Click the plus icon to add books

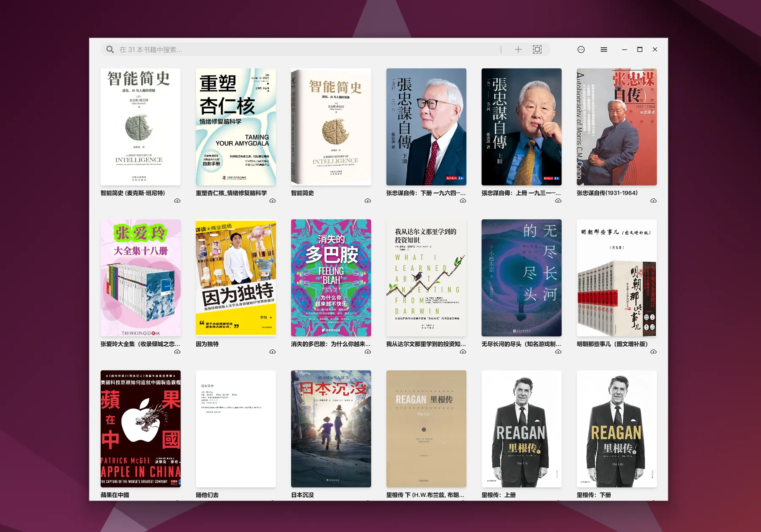coord(518,49)
